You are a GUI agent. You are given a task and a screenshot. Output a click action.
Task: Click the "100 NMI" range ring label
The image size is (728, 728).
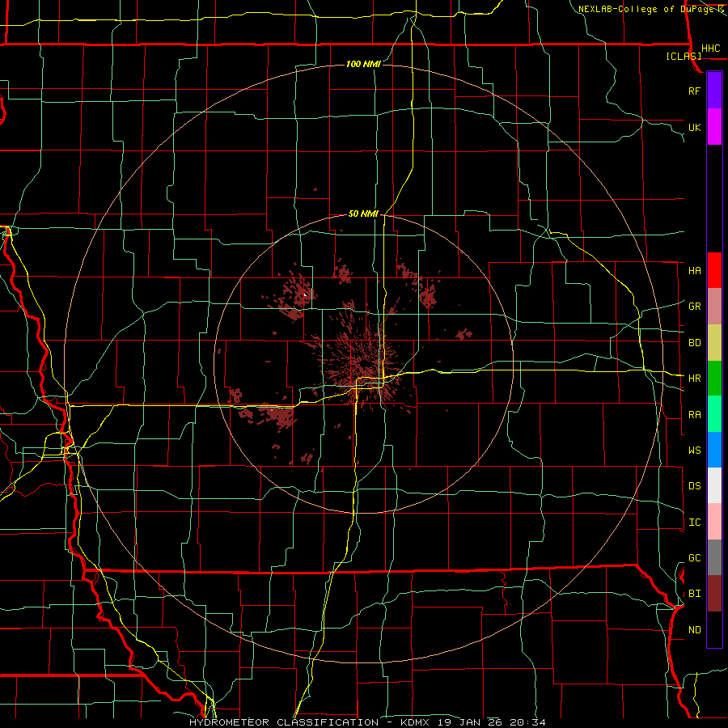click(363, 64)
